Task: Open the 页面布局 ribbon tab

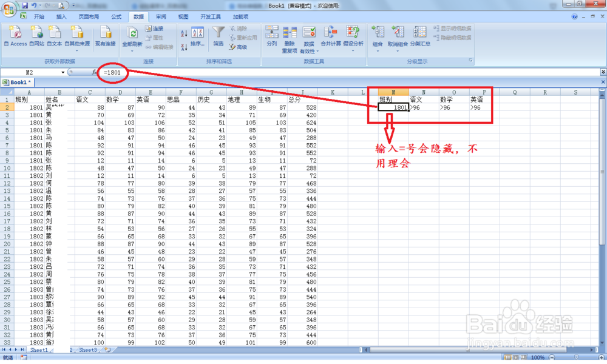Action: (89, 16)
